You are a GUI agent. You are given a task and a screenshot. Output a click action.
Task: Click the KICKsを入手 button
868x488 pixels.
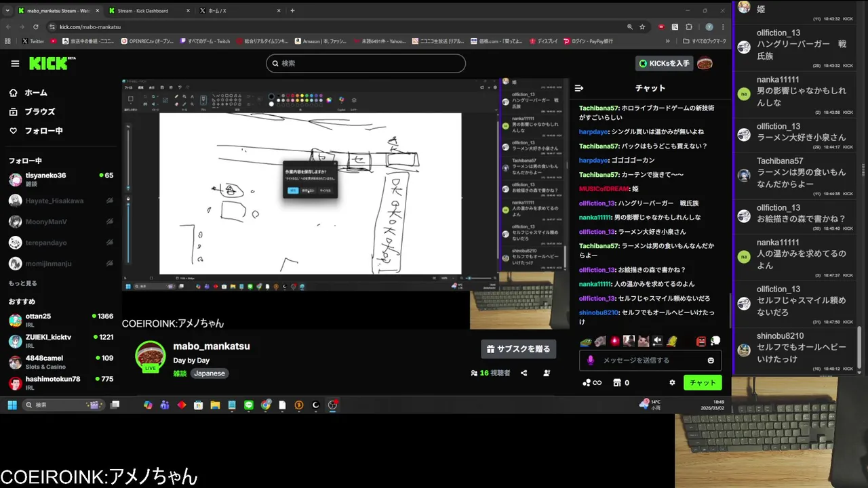pos(665,63)
